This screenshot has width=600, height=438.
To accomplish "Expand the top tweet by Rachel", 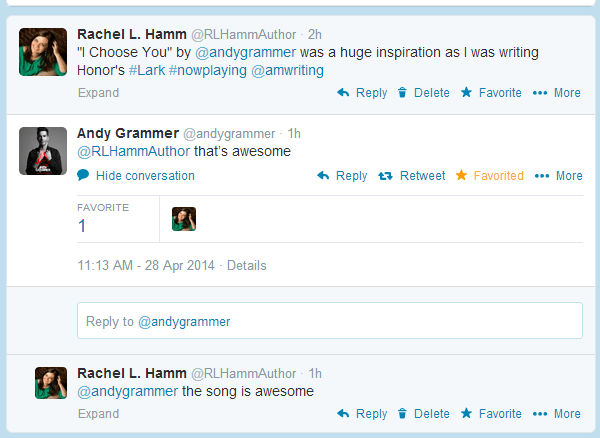I will [x=98, y=93].
